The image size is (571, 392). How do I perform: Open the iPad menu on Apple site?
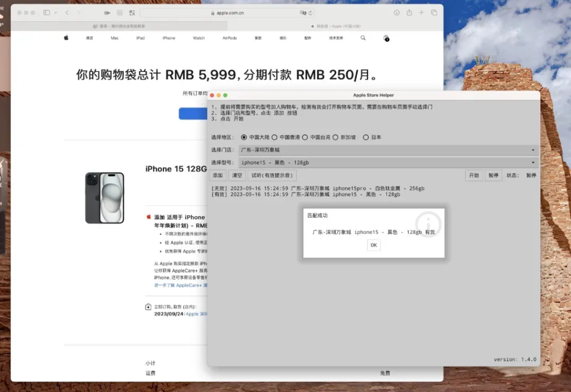[140, 38]
